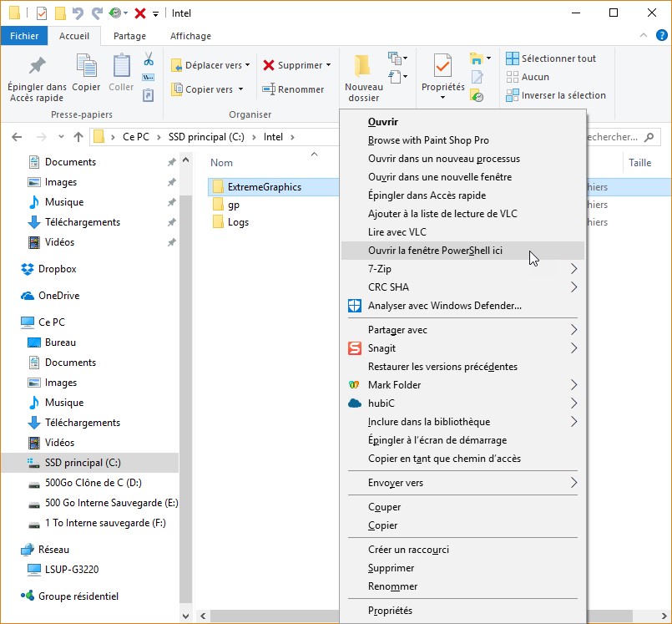Open the Fichier tab
672x624 pixels.
pos(24,36)
